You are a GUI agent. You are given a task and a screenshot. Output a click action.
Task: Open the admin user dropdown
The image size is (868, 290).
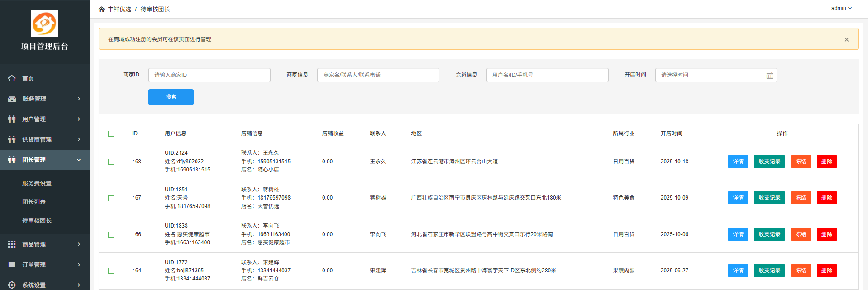point(841,8)
